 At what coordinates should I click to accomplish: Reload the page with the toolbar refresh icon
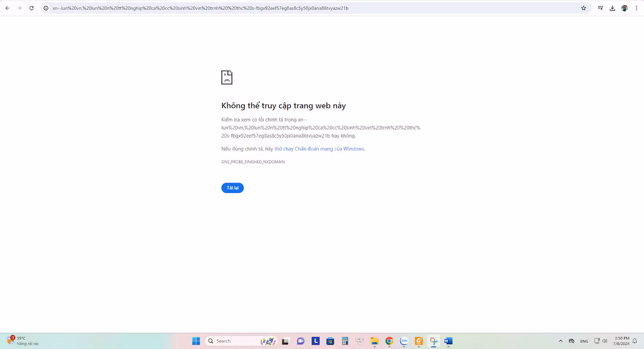pyautogui.click(x=31, y=8)
